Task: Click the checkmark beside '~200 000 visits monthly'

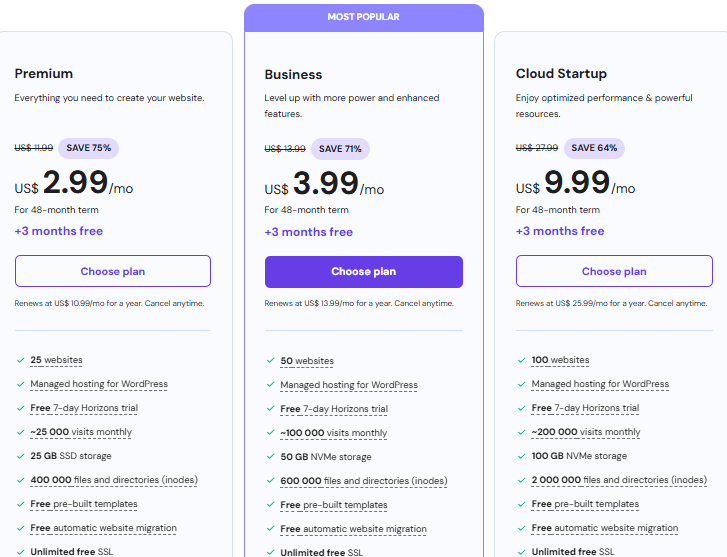Action: click(x=522, y=432)
